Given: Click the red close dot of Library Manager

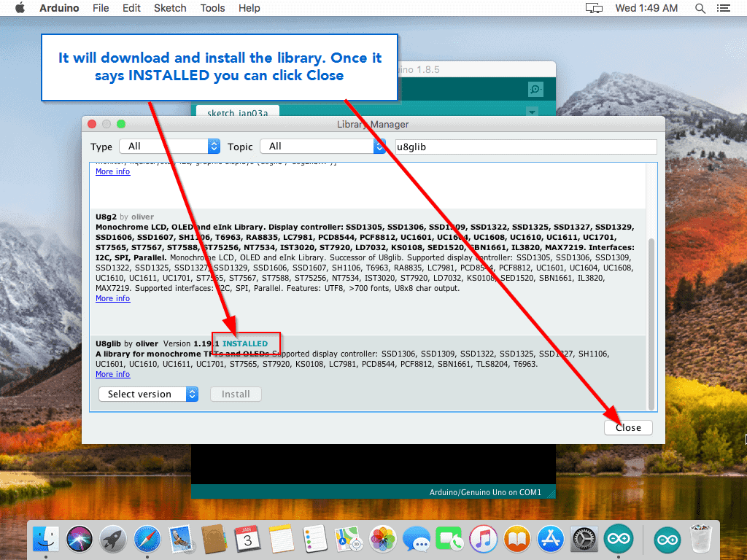Looking at the screenshot, I should click(x=92, y=124).
